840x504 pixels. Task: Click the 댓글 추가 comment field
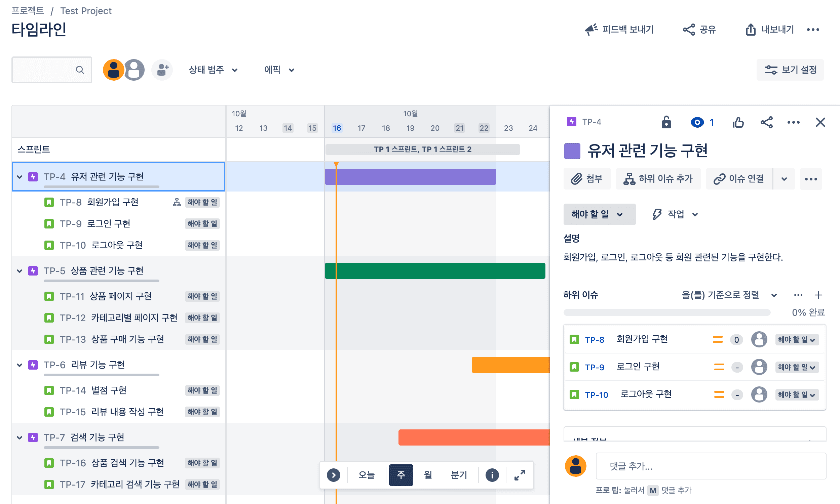click(711, 466)
